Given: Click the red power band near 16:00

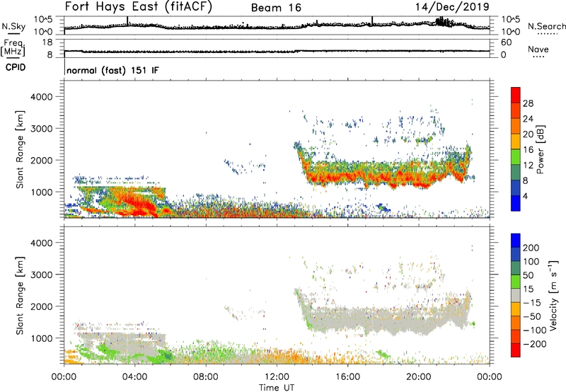Looking at the screenshot, I should click(347, 176).
